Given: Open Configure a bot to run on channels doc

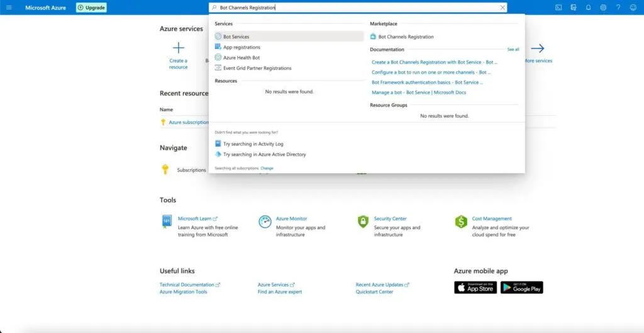Looking at the screenshot, I should click(x=431, y=72).
